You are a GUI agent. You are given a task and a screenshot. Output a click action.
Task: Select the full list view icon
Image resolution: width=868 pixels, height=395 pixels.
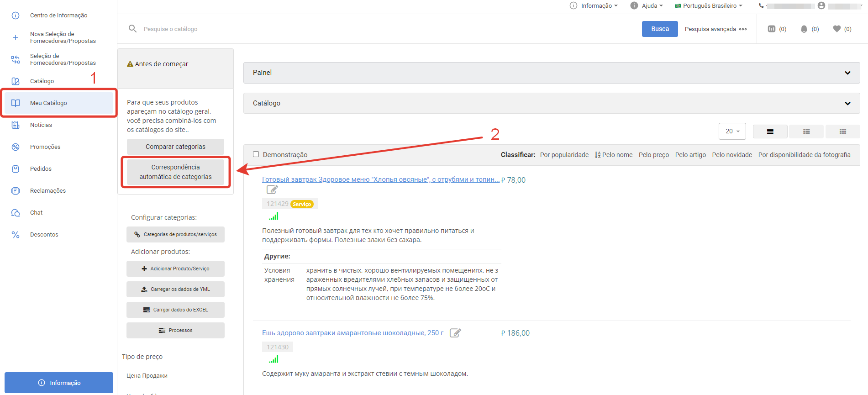coord(770,132)
